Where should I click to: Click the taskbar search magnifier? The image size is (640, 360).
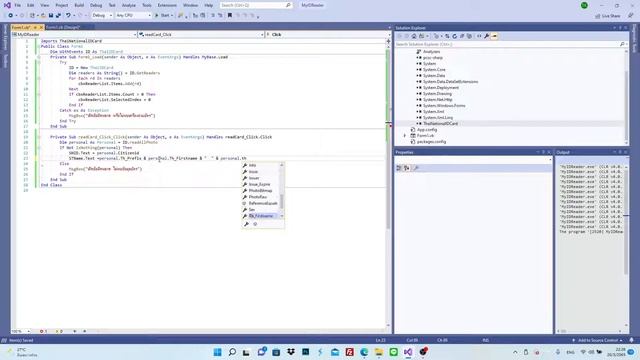click(232, 352)
